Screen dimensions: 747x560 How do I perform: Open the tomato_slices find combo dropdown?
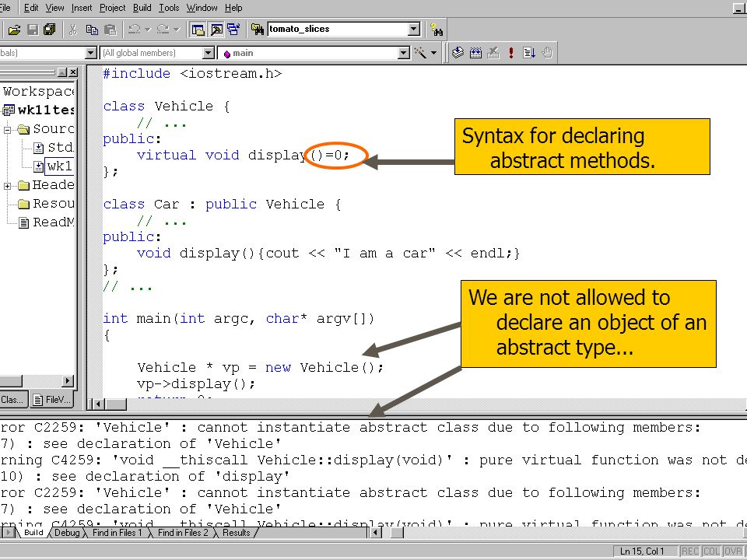414,30
